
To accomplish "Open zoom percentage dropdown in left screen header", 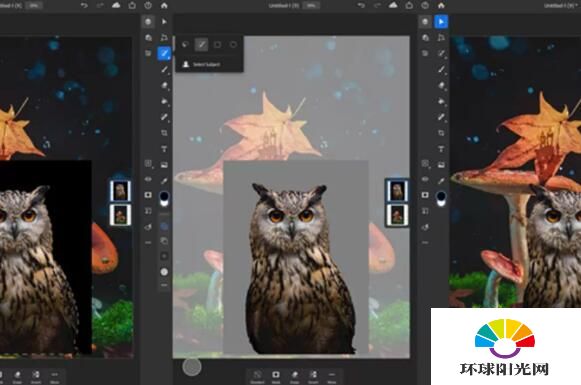I will click(x=35, y=6).
